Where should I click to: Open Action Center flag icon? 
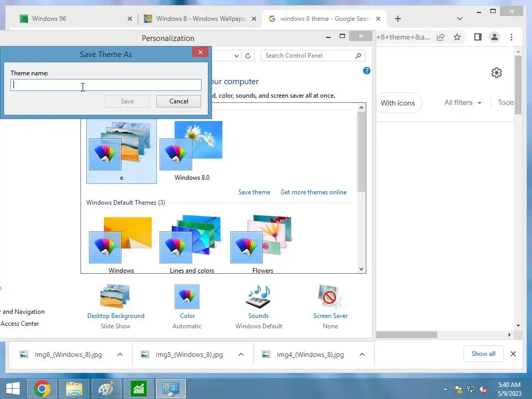coord(458,389)
